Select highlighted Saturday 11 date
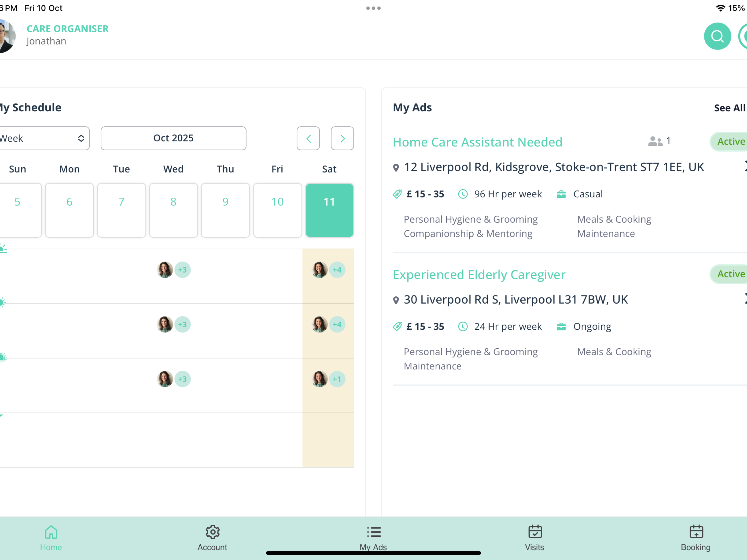This screenshot has width=747, height=560. pos(329,210)
